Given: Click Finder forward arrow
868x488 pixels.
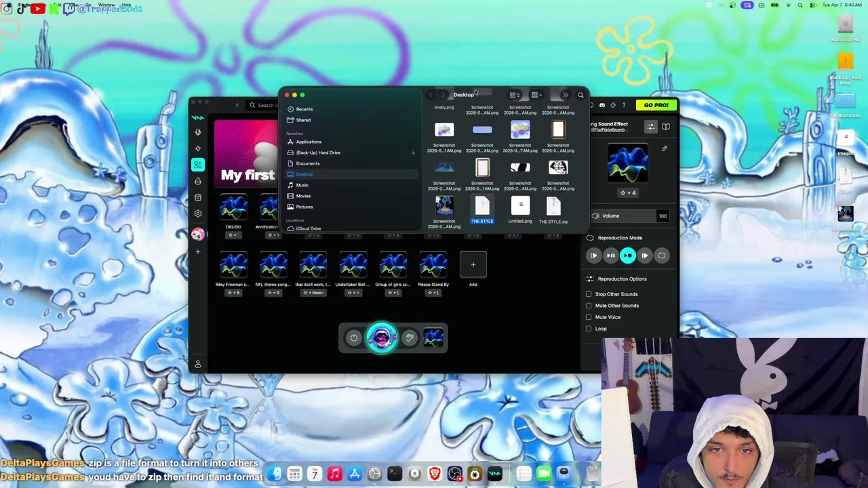Looking at the screenshot, I should [443, 95].
